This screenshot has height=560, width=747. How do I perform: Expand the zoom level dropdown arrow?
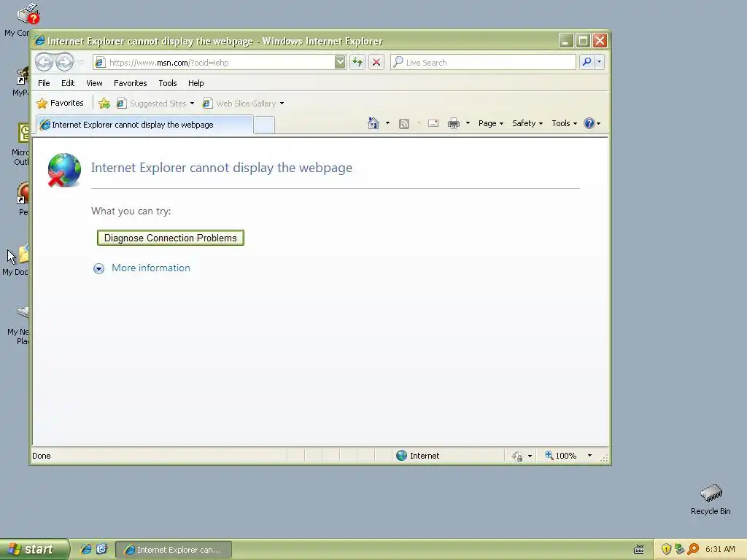pos(589,456)
